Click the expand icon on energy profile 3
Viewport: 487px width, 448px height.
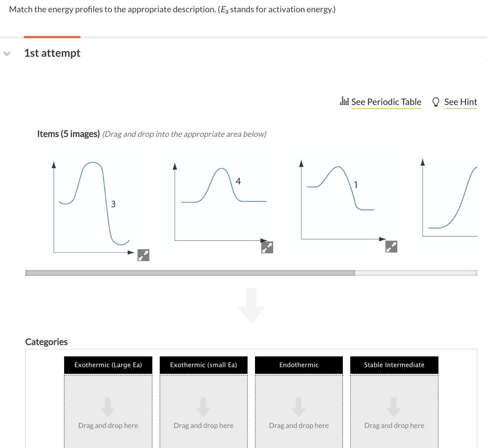143,255
